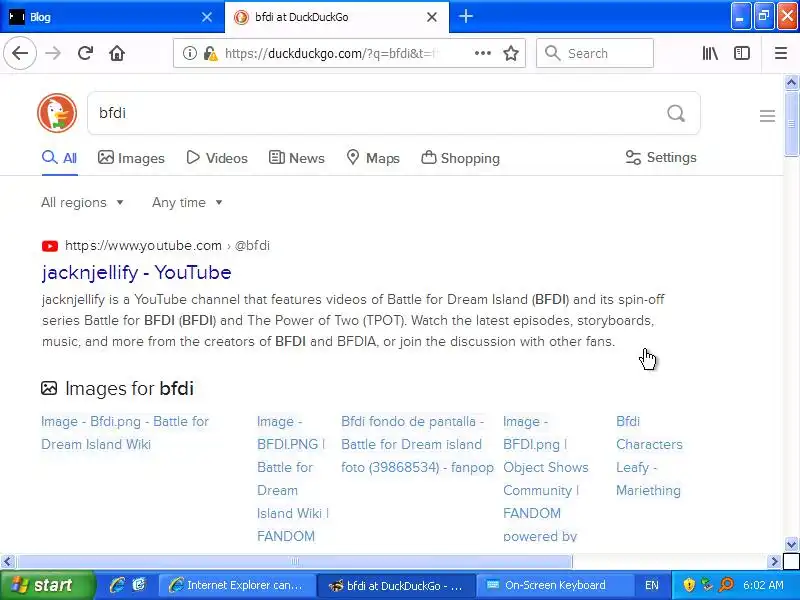Reload the current page

pyautogui.click(x=85, y=53)
